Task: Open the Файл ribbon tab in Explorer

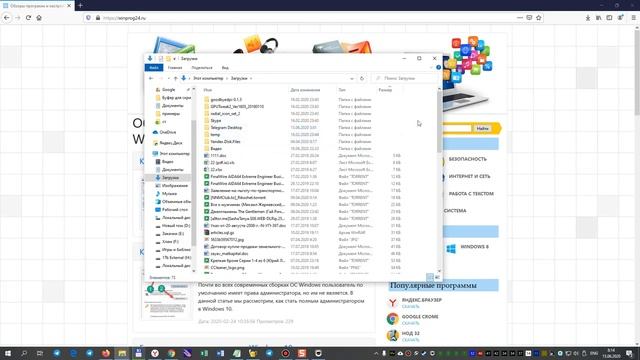Action: [x=154, y=68]
